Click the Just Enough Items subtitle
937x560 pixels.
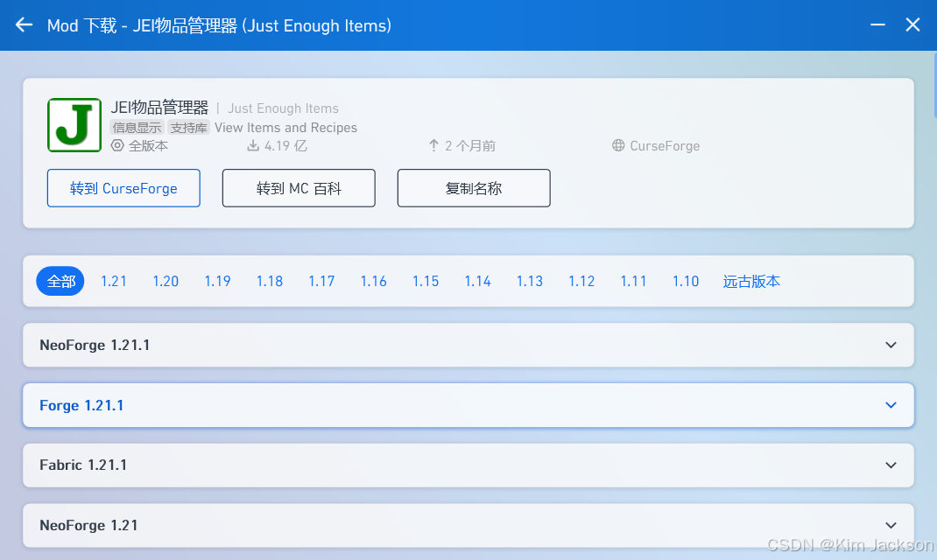283,108
